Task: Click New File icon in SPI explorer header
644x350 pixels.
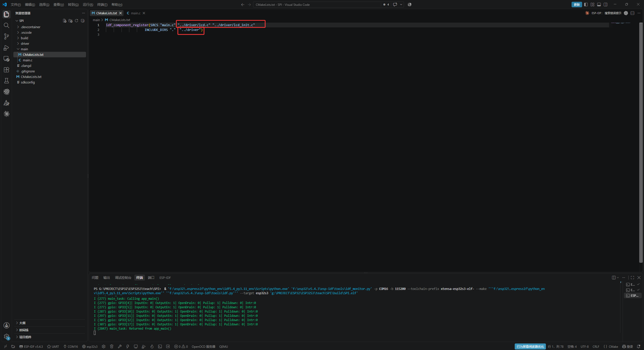Action: pos(65,21)
